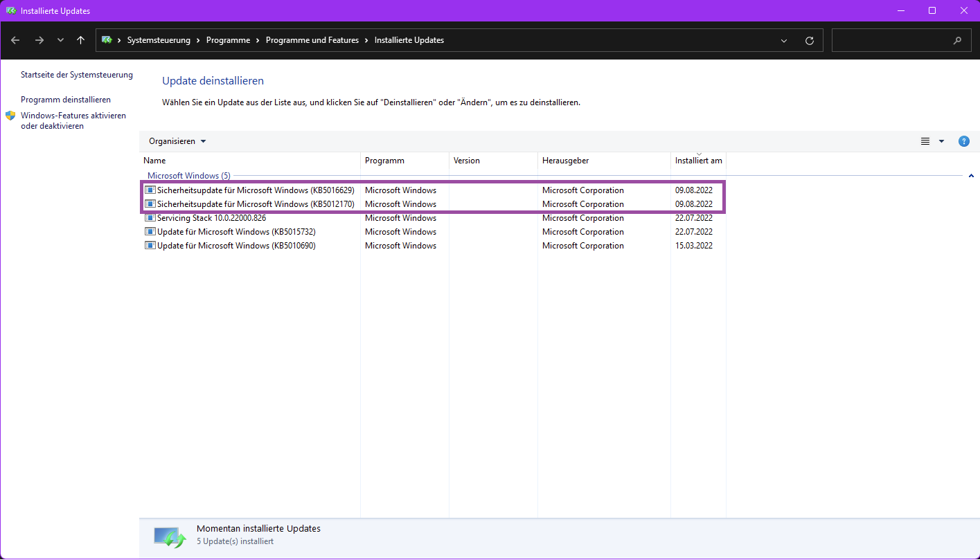Select Servicing Stack 10.0.22000.826 row
Screen dimensions: 980x560
click(x=434, y=218)
